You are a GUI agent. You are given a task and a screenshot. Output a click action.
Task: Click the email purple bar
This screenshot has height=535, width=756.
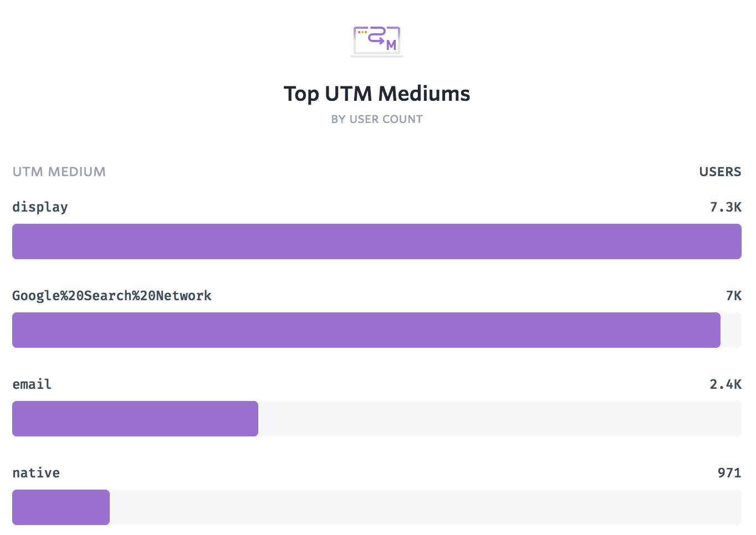tap(135, 419)
